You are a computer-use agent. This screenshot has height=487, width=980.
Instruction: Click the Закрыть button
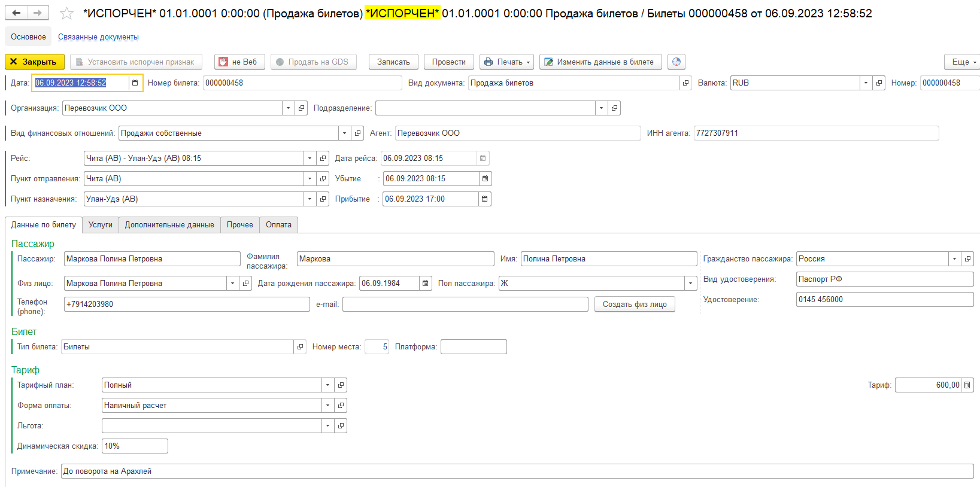click(x=34, y=62)
